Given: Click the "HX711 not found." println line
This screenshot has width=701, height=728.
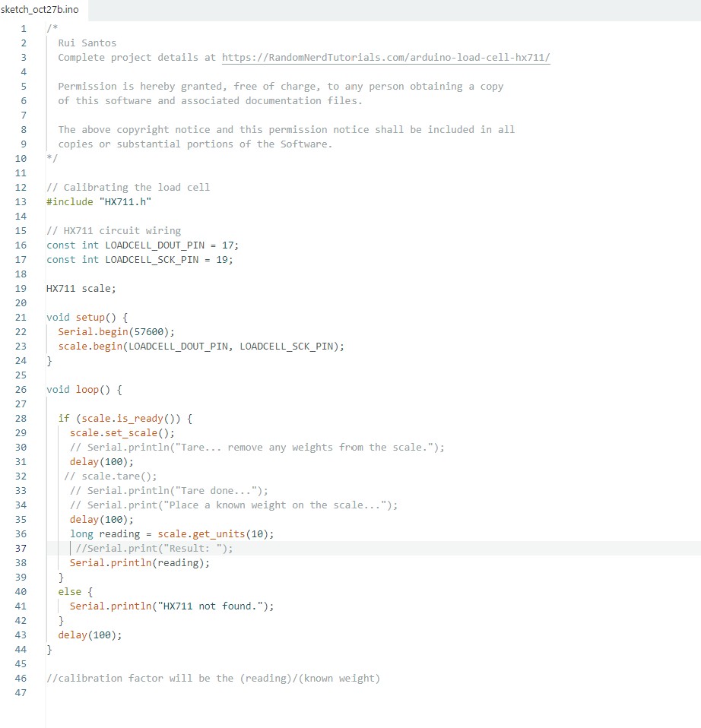Looking at the screenshot, I should tap(171, 606).
